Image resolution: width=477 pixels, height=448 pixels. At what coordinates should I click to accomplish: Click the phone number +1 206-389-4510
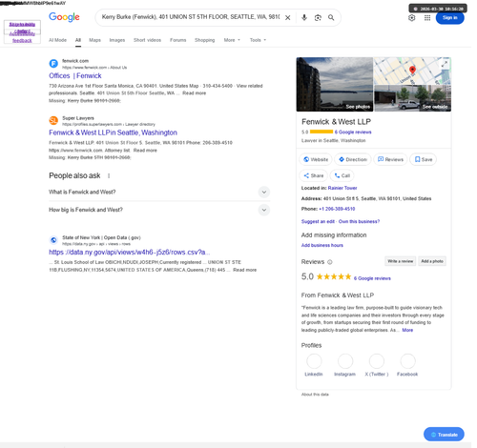[337, 209]
